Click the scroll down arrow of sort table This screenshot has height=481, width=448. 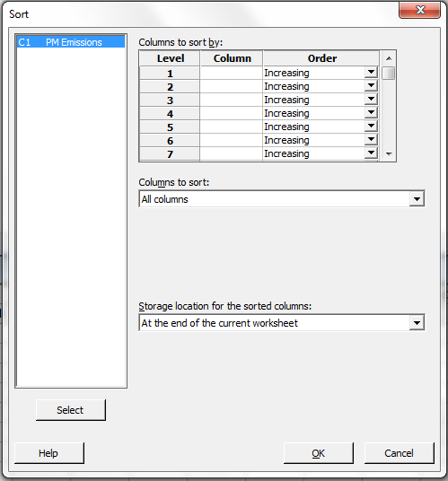[389, 154]
